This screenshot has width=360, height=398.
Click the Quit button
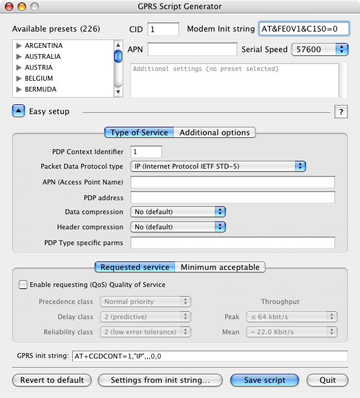click(x=328, y=380)
